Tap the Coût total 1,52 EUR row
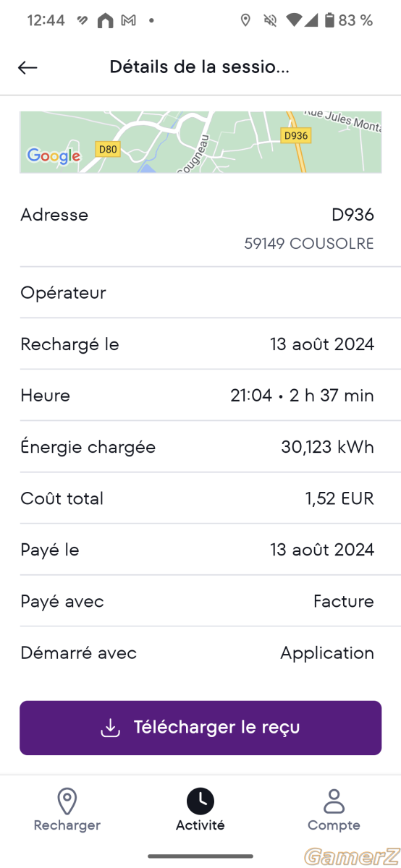 tap(200, 498)
